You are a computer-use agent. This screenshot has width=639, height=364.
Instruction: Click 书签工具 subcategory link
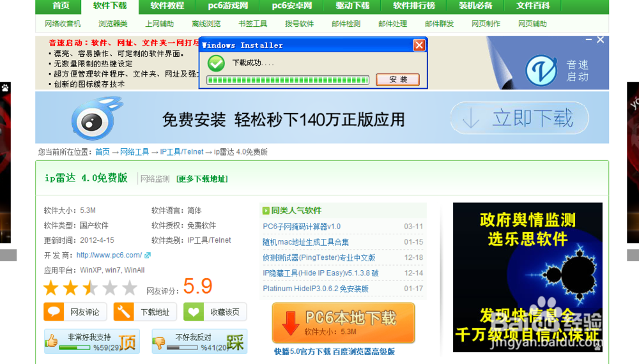[252, 24]
